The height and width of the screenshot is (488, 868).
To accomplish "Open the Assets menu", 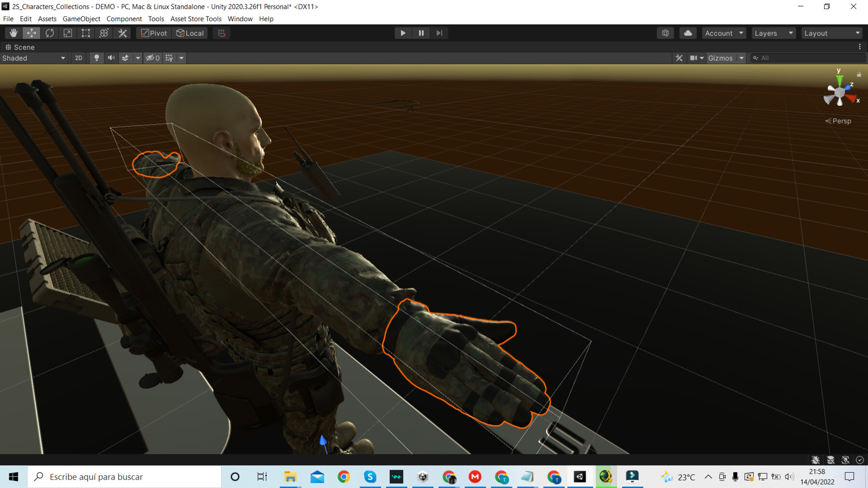I will coord(47,19).
